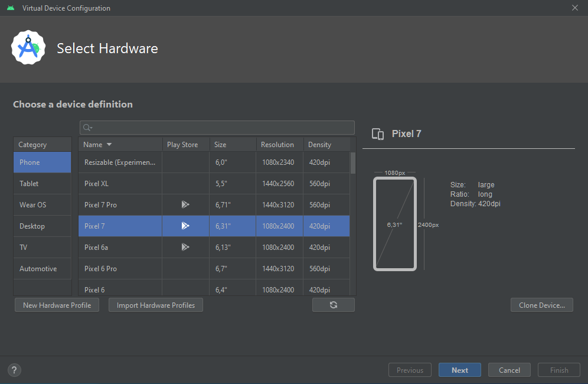Open the Clone Device dialog
Screen dimensions: 588x384
(541, 304)
